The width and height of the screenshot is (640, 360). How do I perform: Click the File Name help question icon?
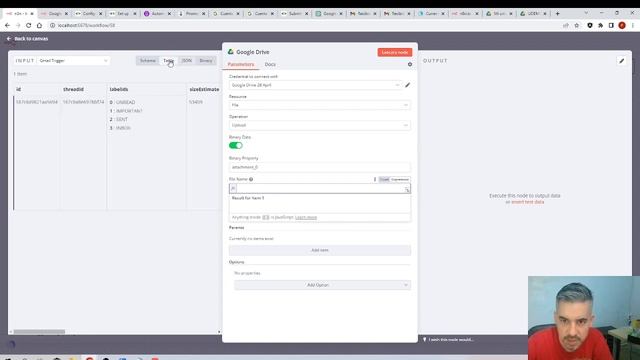tap(251, 179)
